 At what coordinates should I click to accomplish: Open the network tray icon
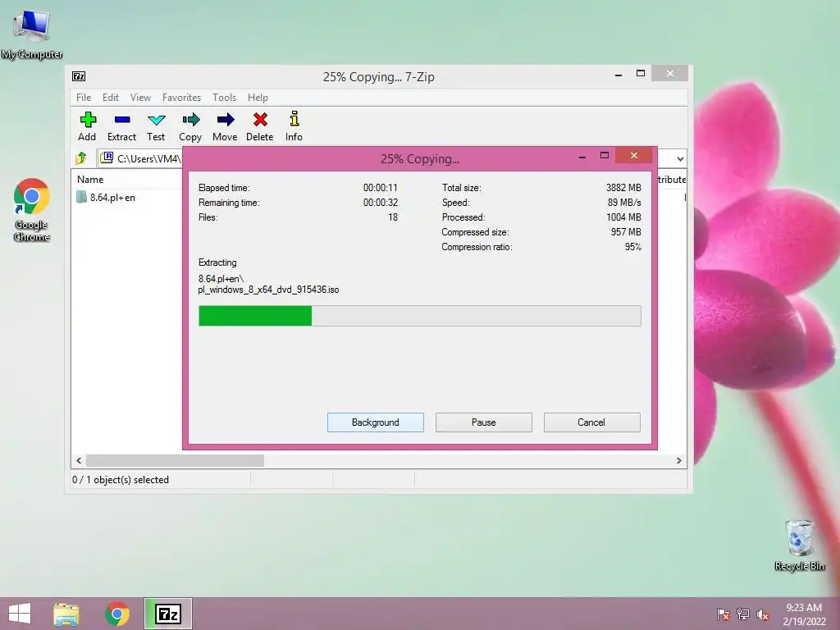(x=743, y=614)
